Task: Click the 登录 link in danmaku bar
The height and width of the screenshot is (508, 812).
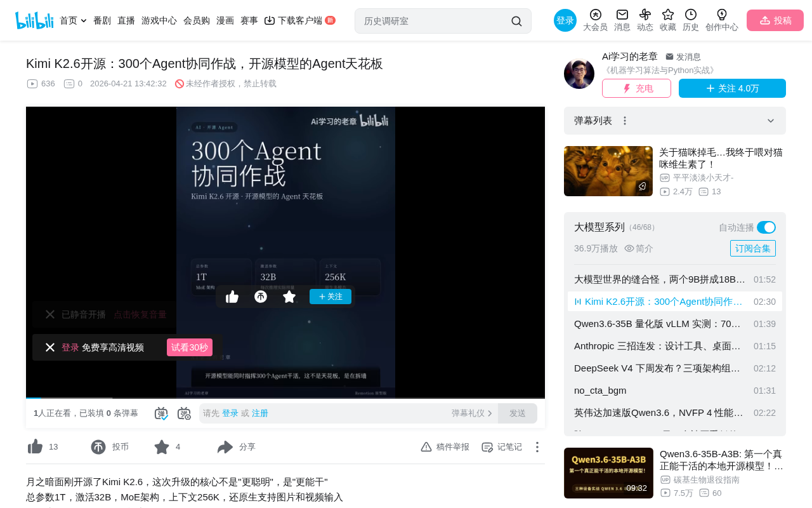Action: click(230, 413)
